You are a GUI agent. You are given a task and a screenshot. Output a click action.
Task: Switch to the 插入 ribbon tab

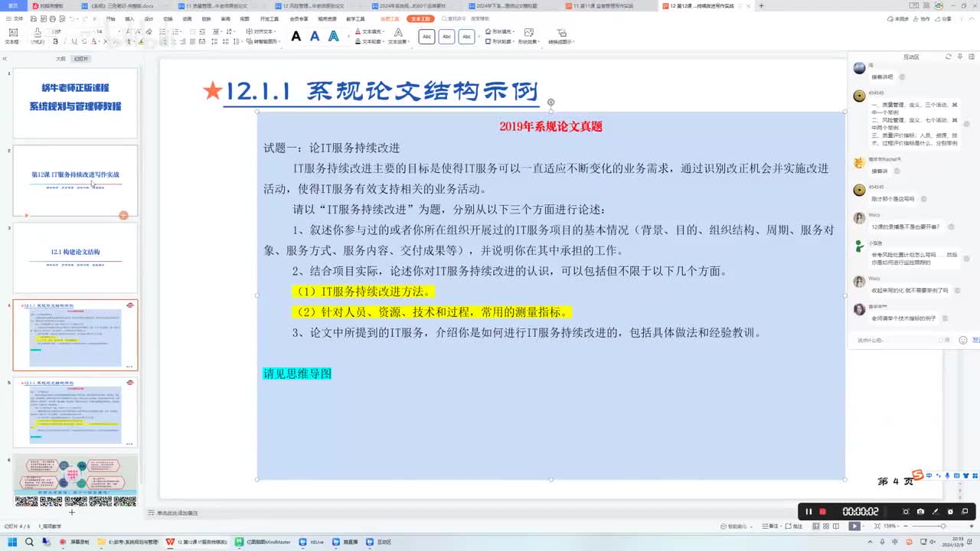click(129, 18)
